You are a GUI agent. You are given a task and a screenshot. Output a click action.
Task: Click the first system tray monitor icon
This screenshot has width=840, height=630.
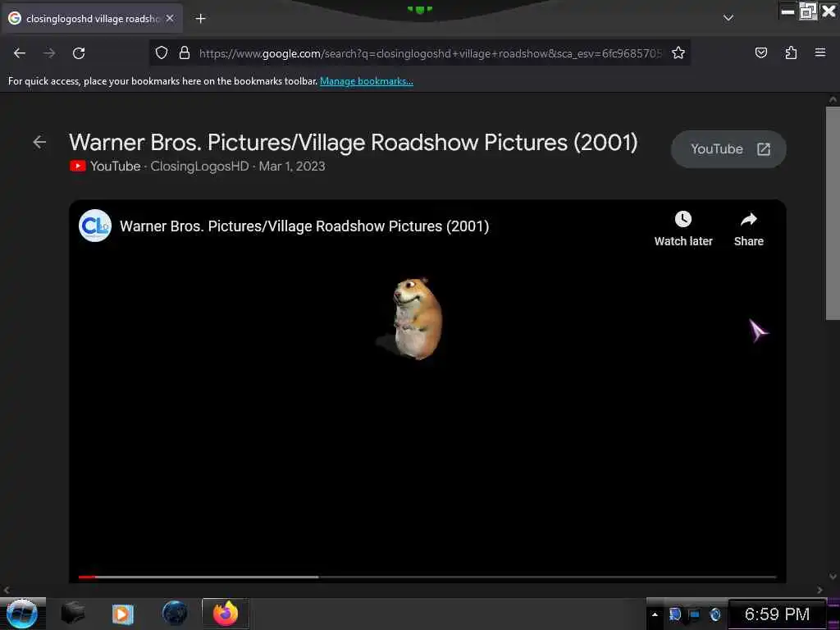click(674, 614)
